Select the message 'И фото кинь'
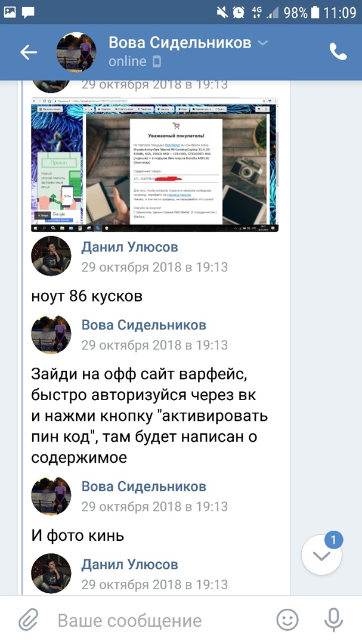 78,535
